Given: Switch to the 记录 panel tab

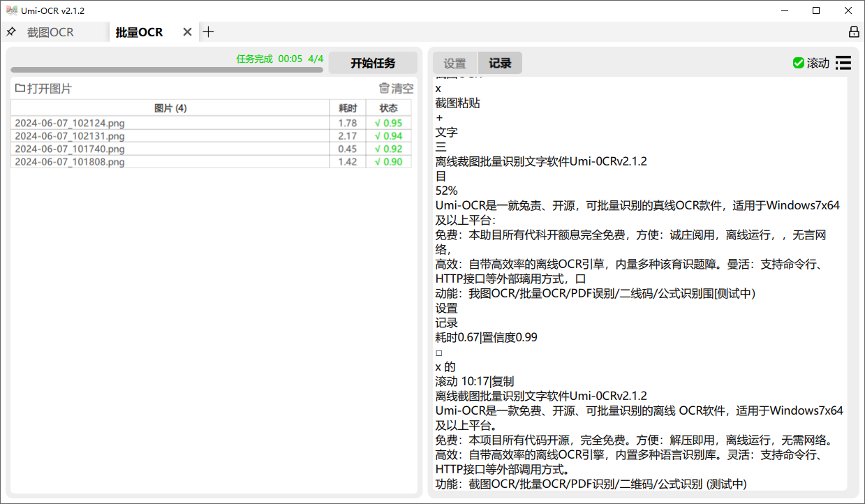Looking at the screenshot, I should click(500, 63).
